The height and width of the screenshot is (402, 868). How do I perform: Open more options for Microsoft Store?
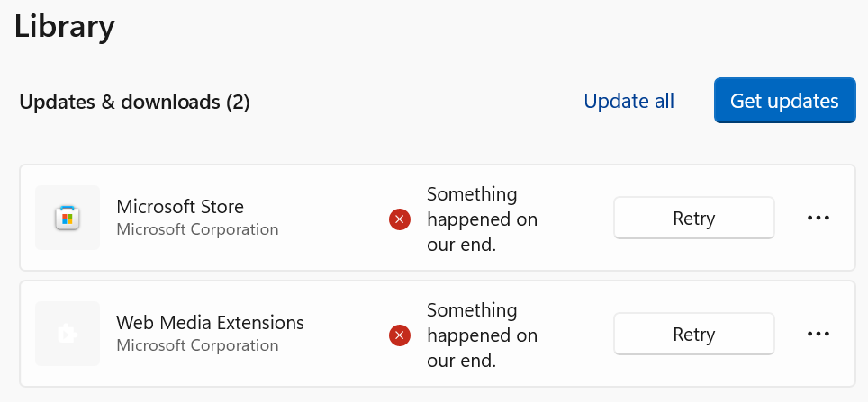pos(818,218)
